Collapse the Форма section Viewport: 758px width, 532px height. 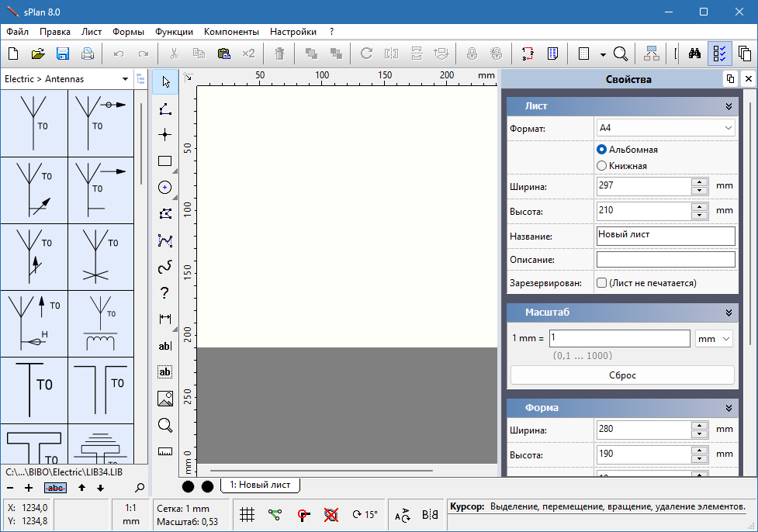click(729, 408)
